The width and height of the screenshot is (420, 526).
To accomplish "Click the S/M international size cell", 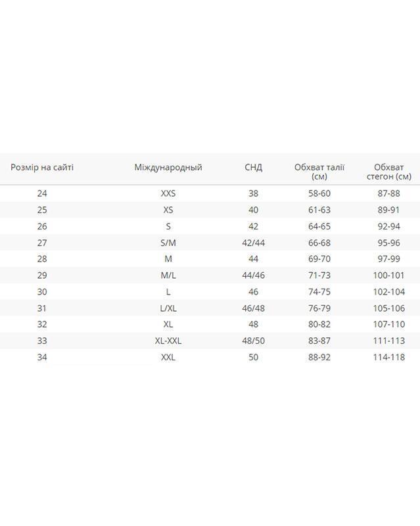I will pyautogui.click(x=168, y=243).
